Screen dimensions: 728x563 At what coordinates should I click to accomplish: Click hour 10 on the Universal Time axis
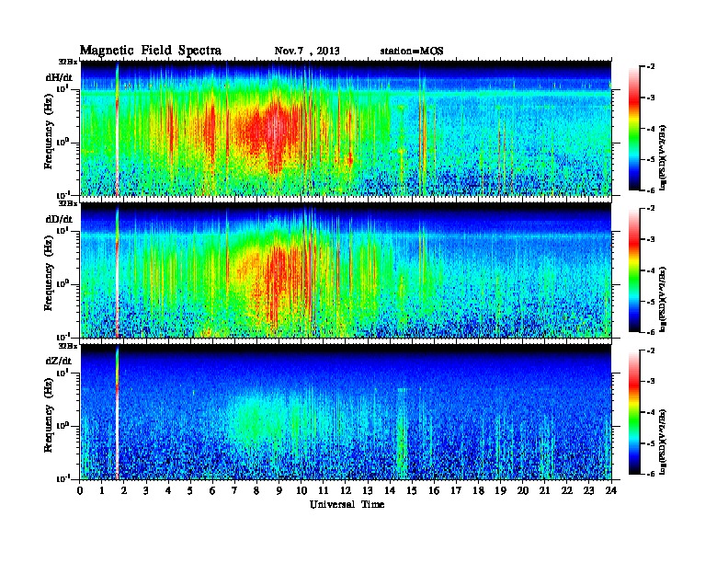coord(301,491)
